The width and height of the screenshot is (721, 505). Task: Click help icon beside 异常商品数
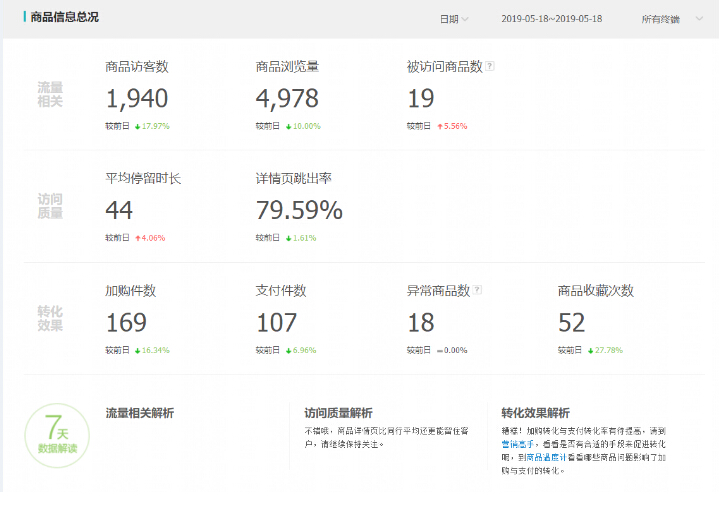click(x=478, y=291)
